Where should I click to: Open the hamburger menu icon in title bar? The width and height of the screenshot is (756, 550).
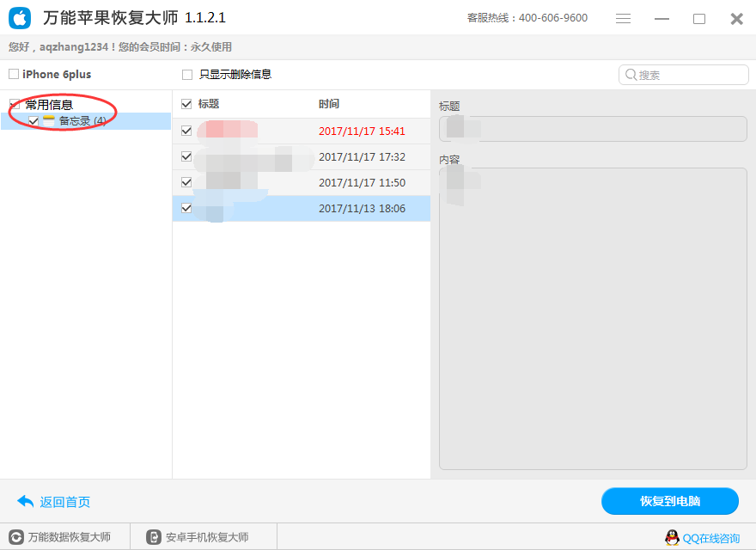[623, 18]
